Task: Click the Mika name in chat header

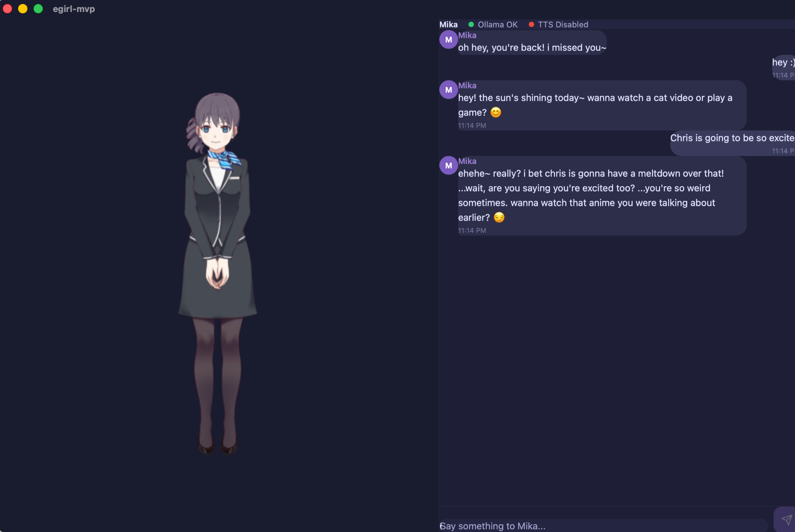Action: pyautogui.click(x=448, y=24)
